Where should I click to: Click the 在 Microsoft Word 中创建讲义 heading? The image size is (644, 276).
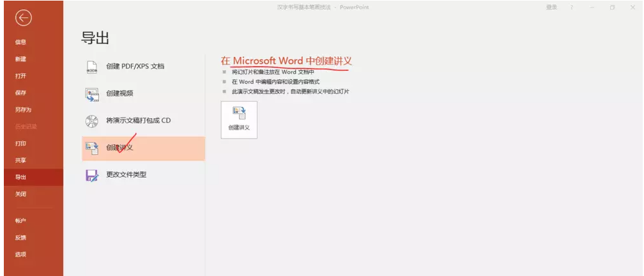(286, 61)
